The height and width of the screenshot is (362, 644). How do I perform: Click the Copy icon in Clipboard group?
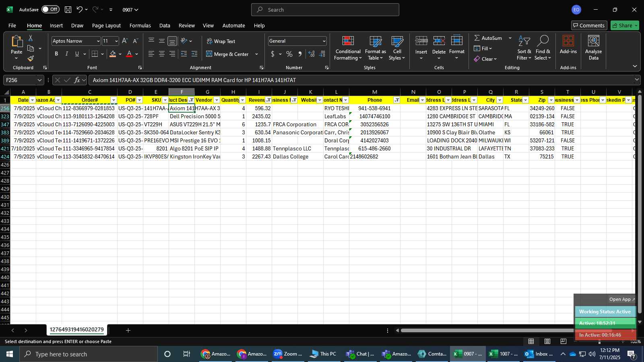(31, 48)
